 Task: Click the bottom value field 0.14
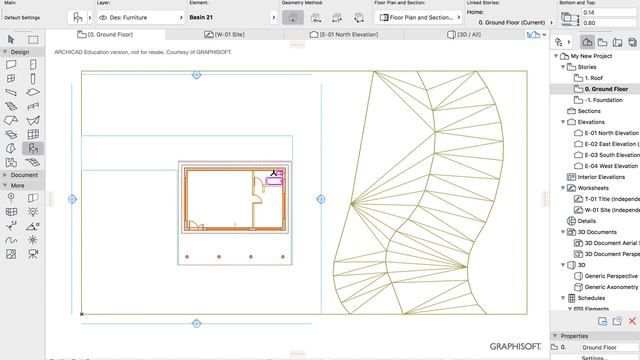click(609, 13)
